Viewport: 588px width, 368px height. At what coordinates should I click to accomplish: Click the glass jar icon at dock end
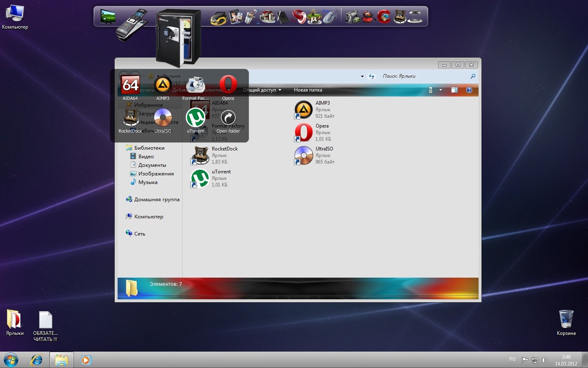[x=415, y=17]
